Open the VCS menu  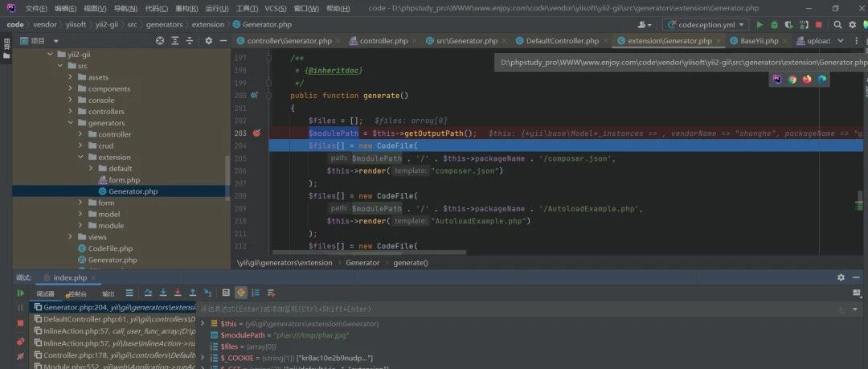pos(275,8)
